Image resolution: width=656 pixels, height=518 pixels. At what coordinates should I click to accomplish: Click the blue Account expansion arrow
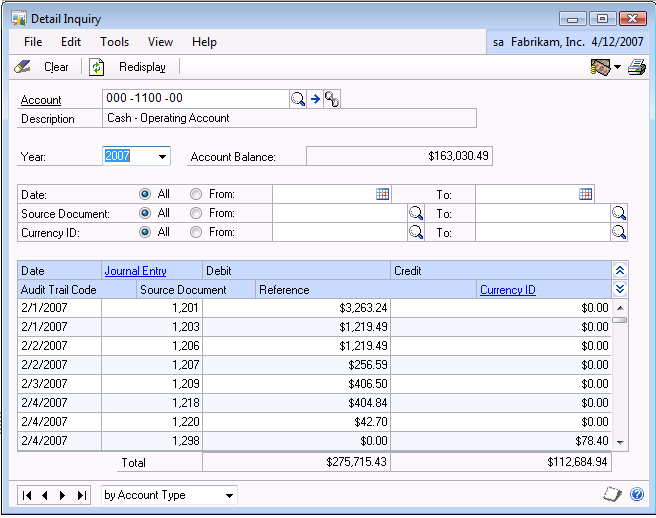(315, 99)
